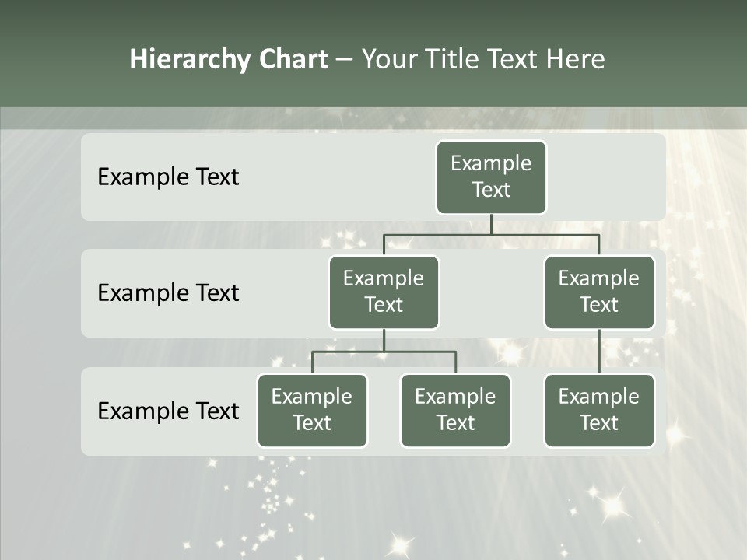Click the left second-level Example Text node
Image resolution: width=747 pixels, height=560 pixels.
pyautogui.click(x=384, y=292)
